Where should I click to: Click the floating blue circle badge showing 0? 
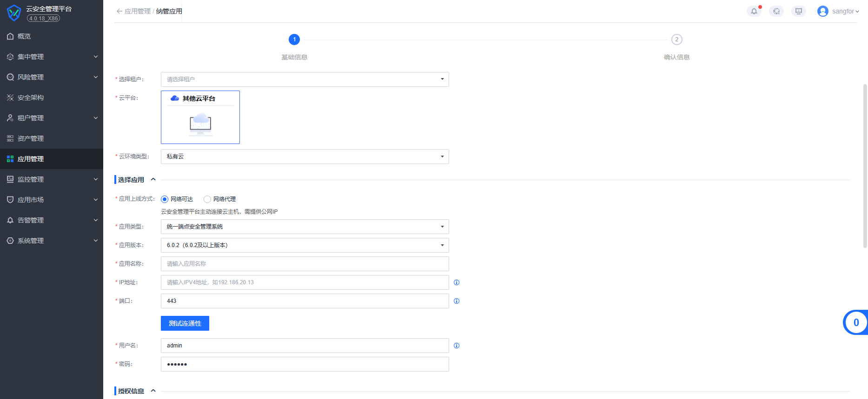pyautogui.click(x=855, y=322)
